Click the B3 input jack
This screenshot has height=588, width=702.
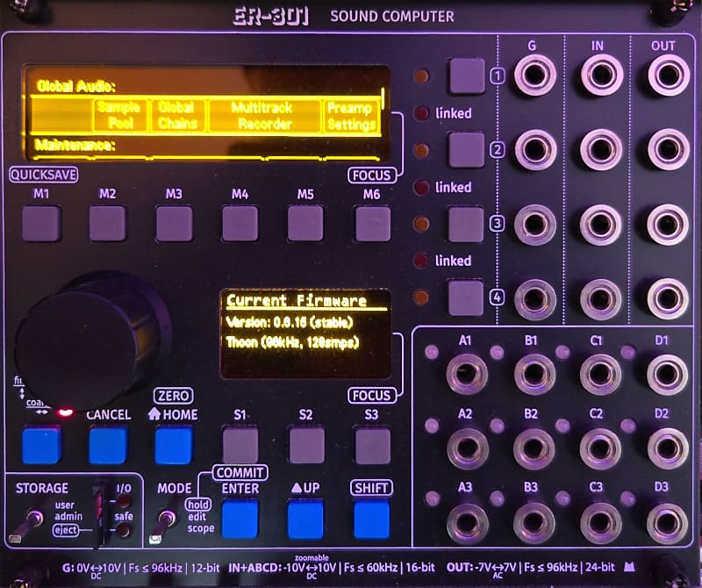[534, 522]
